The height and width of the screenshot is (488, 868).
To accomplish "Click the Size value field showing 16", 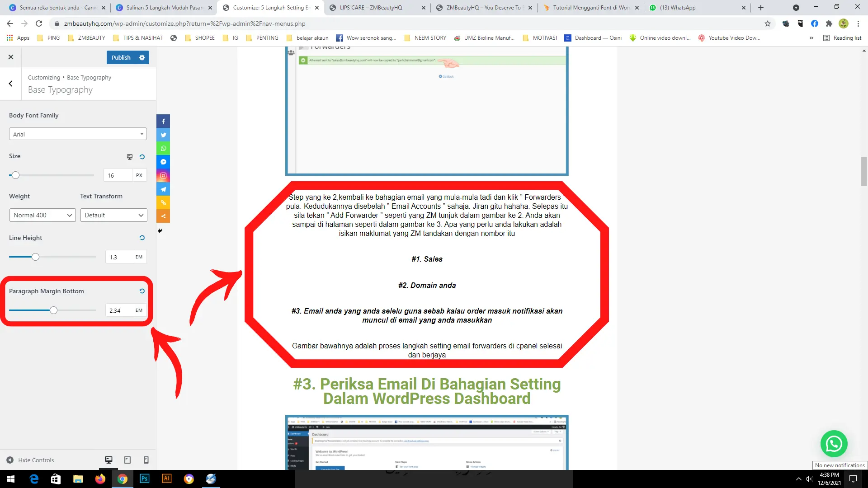I will tap(118, 175).
